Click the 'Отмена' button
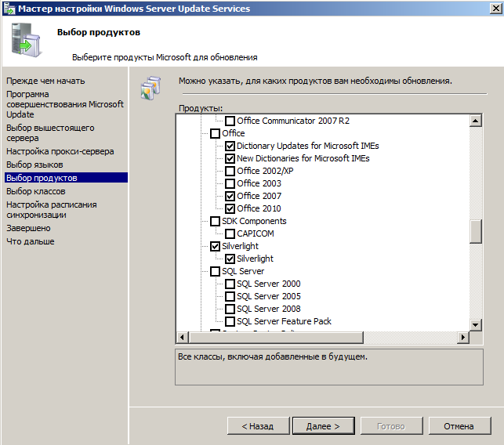Screen dimensions: 504x445 click(x=459, y=426)
